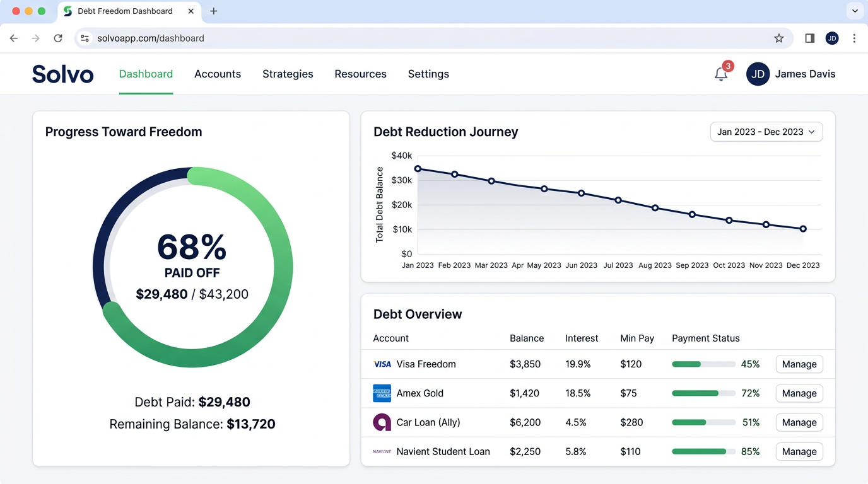Click Manage for Visa Freedom

[799, 364]
